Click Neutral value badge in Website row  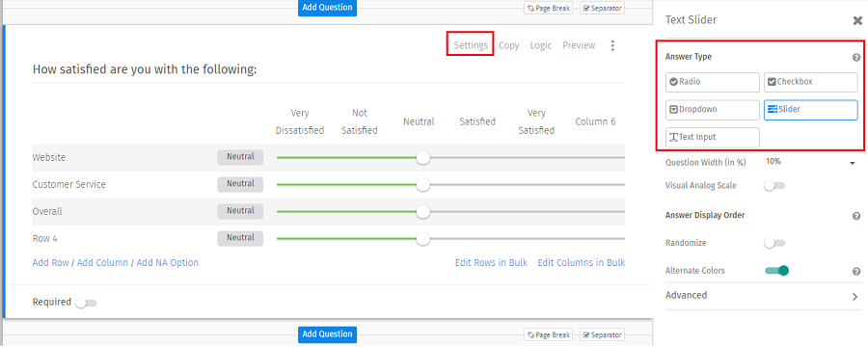tap(240, 157)
